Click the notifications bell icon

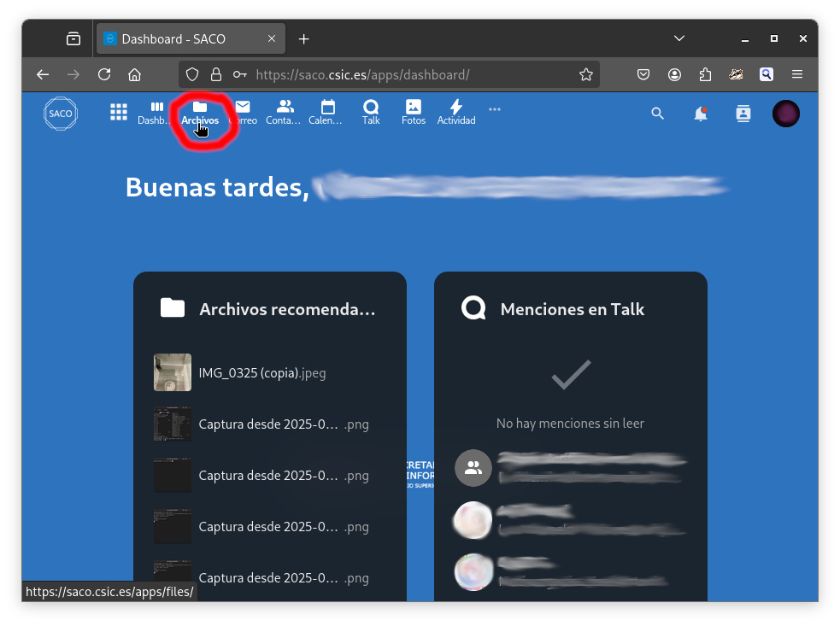pos(701,114)
